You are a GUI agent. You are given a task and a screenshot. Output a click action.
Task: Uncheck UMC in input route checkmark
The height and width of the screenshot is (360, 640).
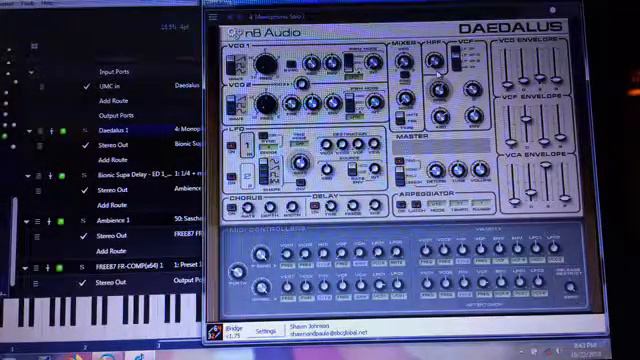tap(86, 87)
